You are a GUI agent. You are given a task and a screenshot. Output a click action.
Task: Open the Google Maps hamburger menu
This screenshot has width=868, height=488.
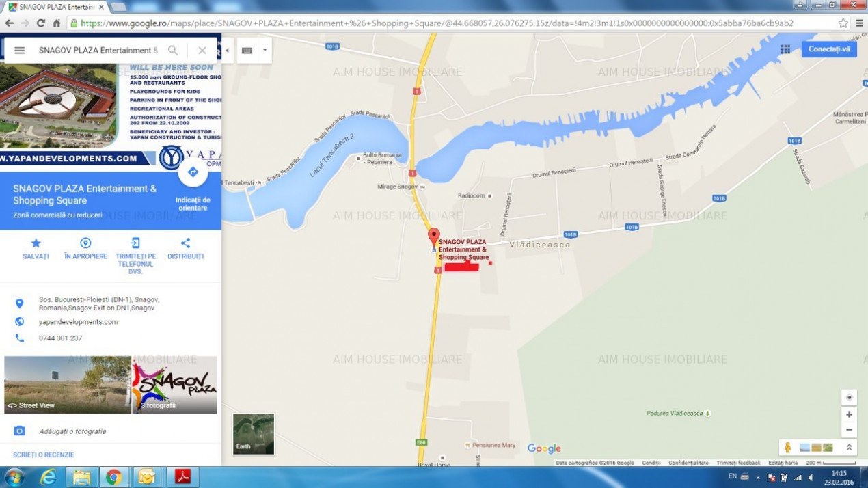[19, 51]
